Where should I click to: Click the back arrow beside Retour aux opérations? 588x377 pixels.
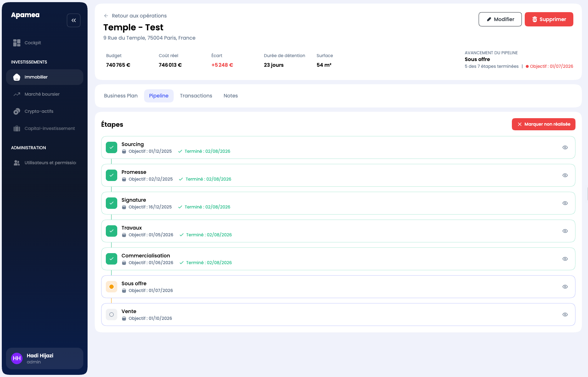[x=106, y=16]
